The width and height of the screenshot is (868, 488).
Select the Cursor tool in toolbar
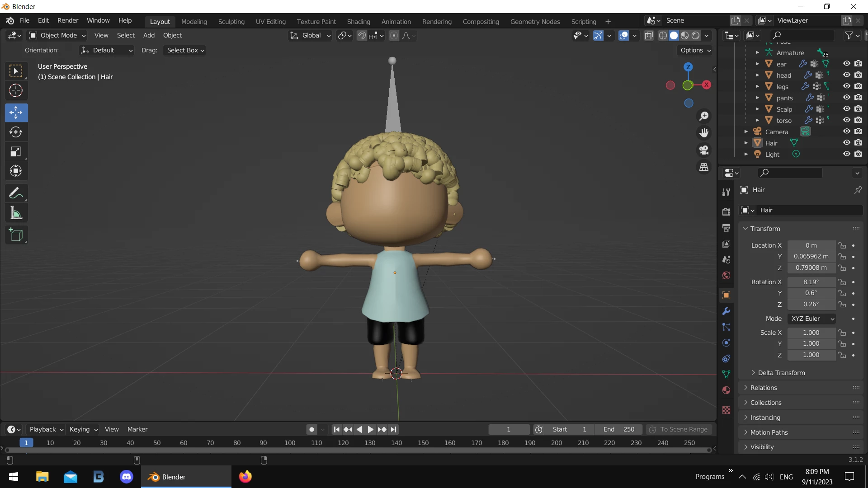[16, 91]
